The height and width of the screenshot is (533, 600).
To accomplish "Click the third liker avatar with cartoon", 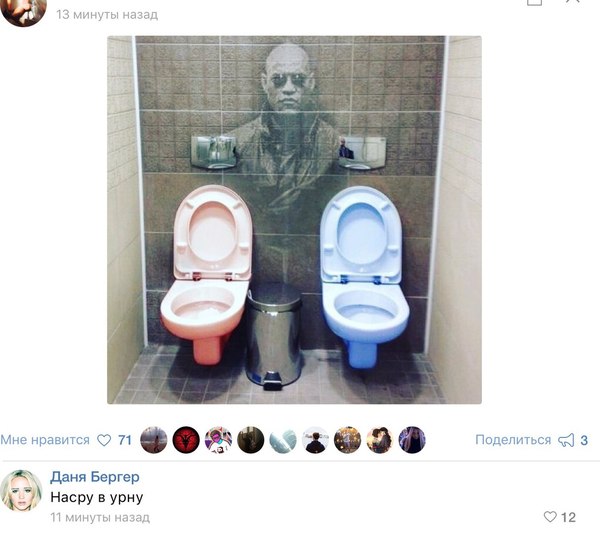I will coord(218,440).
